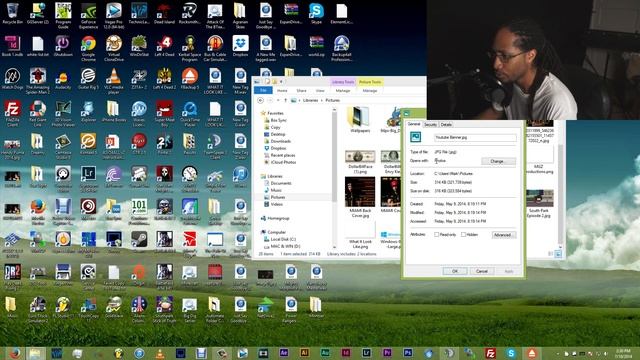Image resolution: width=640 pixels, height=360 pixels.
Task: Launch Premiere Pro from the taskbar
Action: click(x=387, y=352)
